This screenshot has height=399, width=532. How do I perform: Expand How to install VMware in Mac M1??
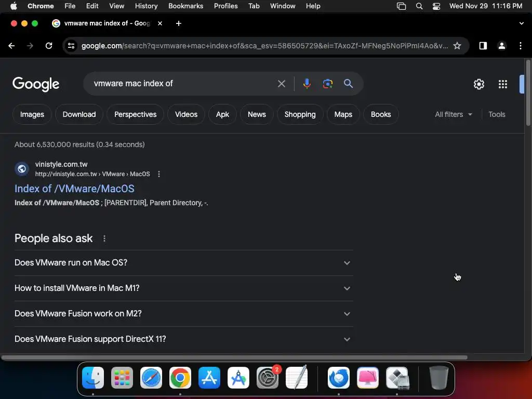coord(183,288)
